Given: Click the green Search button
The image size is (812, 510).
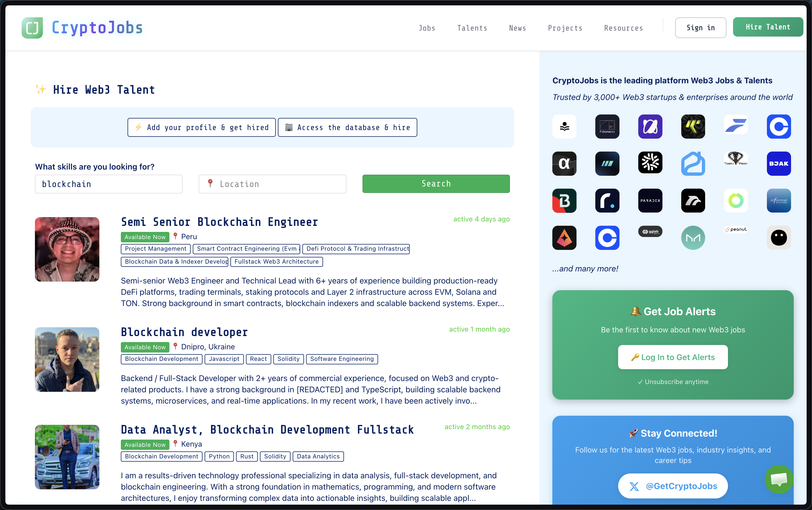Looking at the screenshot, I should click(436, 184).
